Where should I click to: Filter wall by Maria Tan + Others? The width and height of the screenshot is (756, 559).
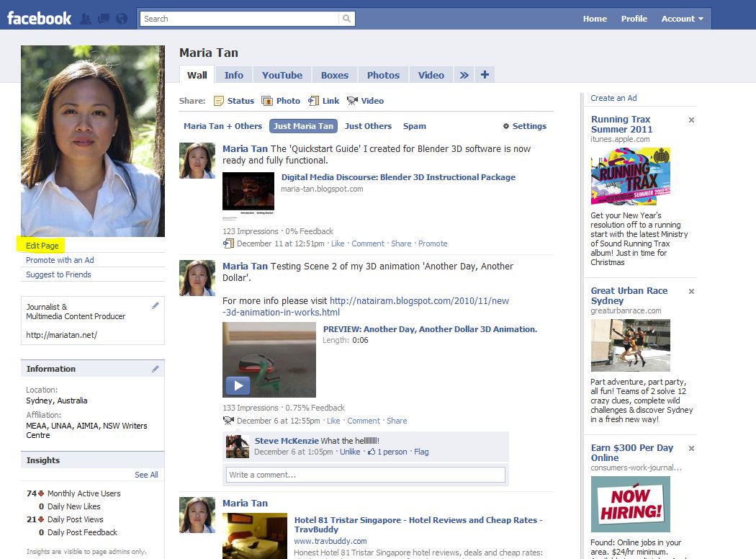[x=222, y=126]
